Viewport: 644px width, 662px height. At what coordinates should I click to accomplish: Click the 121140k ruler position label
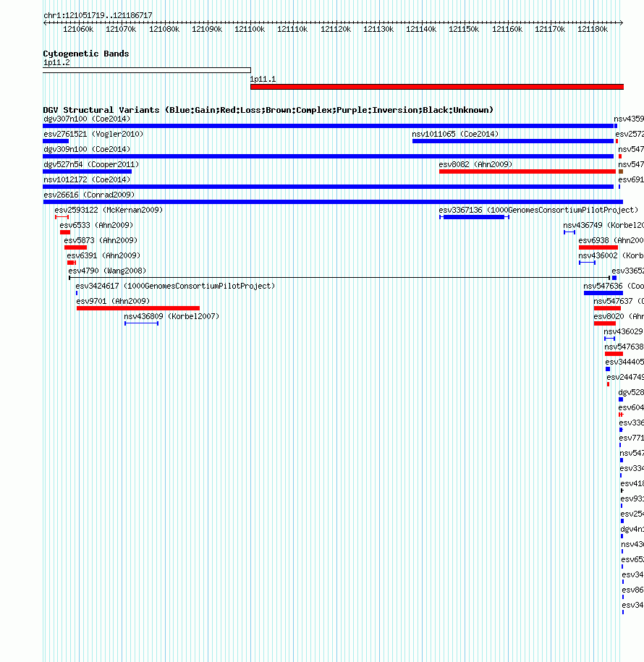click(x=421, y=29)
